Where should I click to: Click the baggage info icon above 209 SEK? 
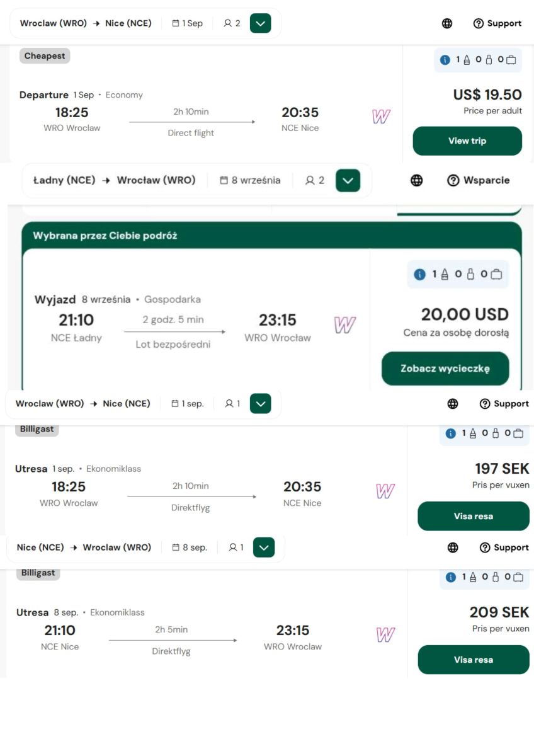click(450, 577)
